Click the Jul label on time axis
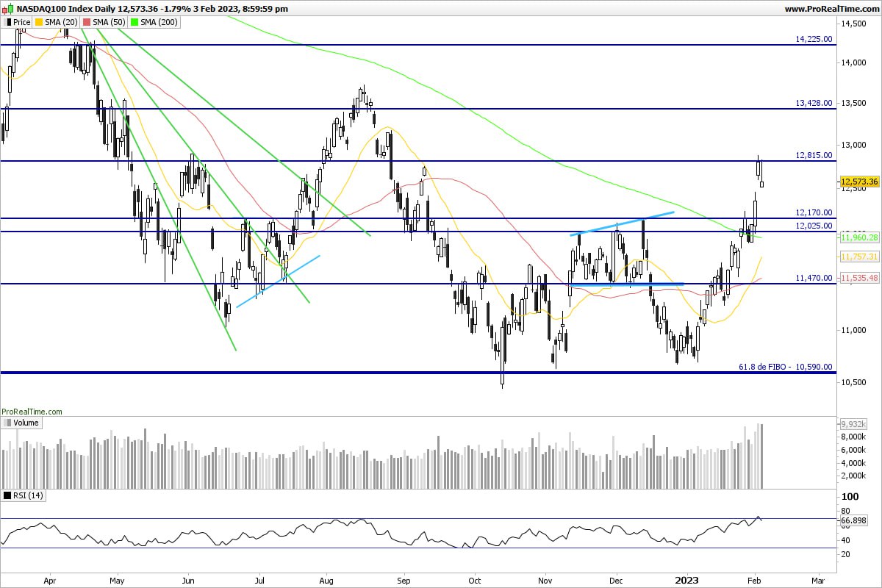Viewport: 882px width, 588px height. 258,579
